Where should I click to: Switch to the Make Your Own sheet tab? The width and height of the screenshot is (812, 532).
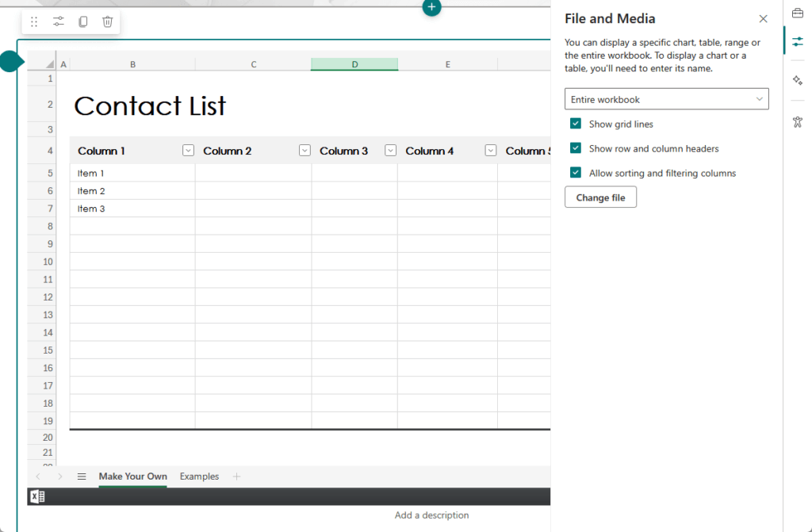132,477
